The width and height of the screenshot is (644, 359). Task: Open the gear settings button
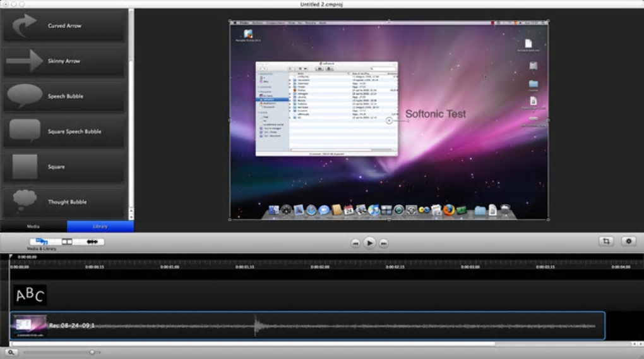click(628, 241)
